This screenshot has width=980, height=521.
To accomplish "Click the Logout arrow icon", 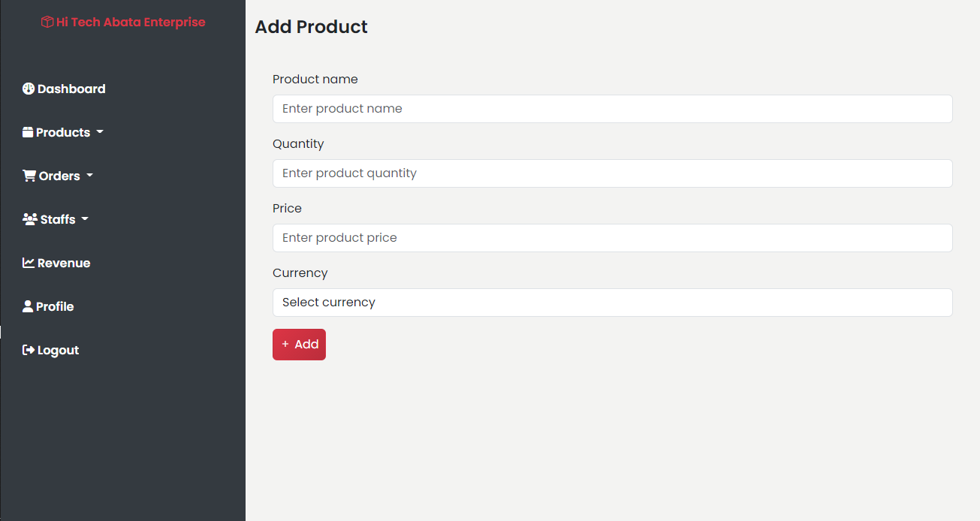I will (x=29, y=350).
